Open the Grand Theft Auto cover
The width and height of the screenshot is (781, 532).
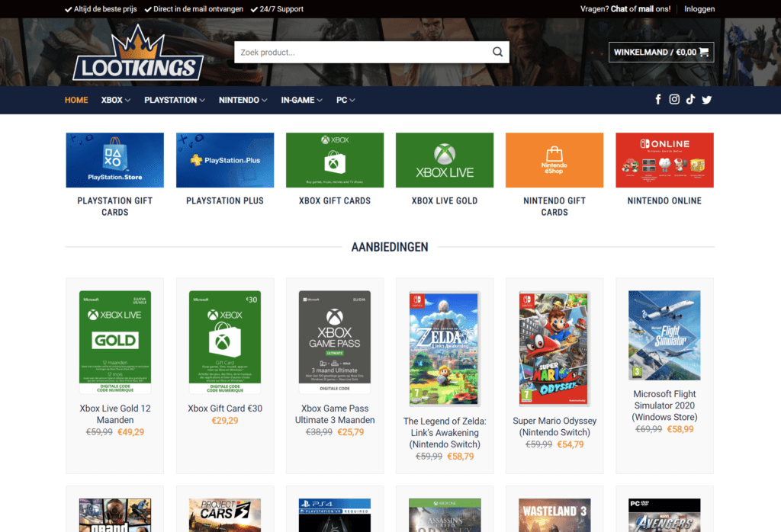[114, 515]
